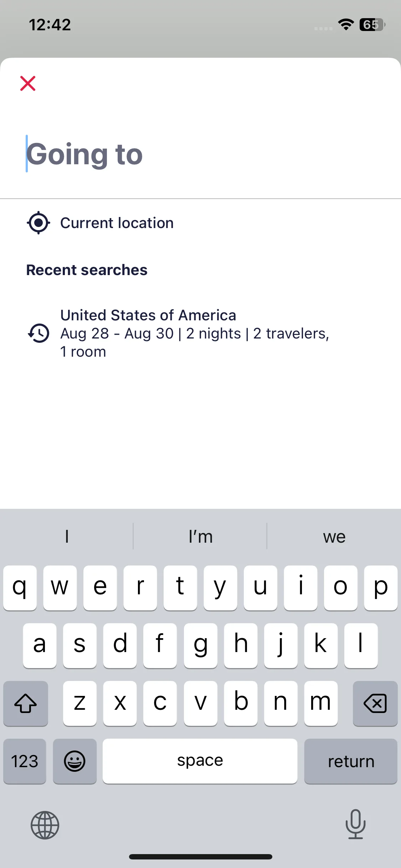Tap the recent search history clock icon
Image resolution: width=401 pixels, height=868 pixels.
pos(38,333)
